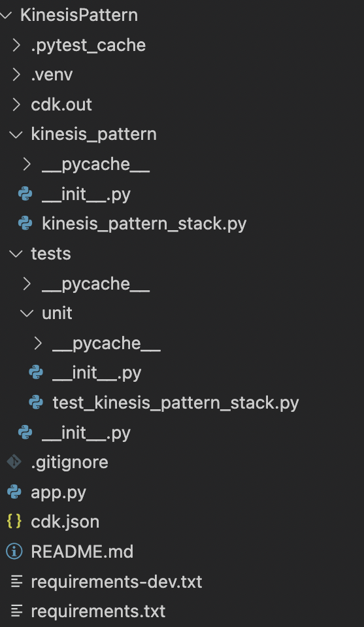Click the curly braces icon for cdk.json
Viewport: 364px width, 627px height.
coord(14,522)
